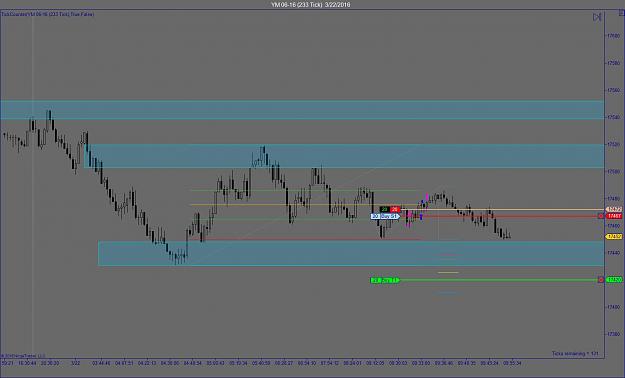Screen dimensions: 625x378
Task: Click the red P&L box beside quantity
Action: [395, 209]
